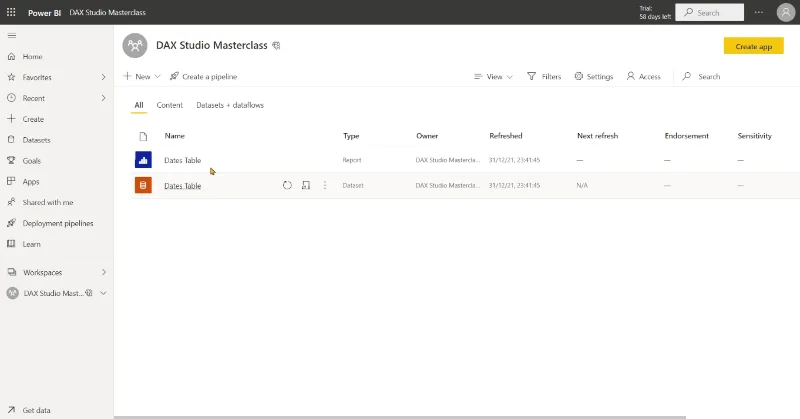Open the user account profile icon
This screenshot has width=800, height=419.
(x=786, y=12)
